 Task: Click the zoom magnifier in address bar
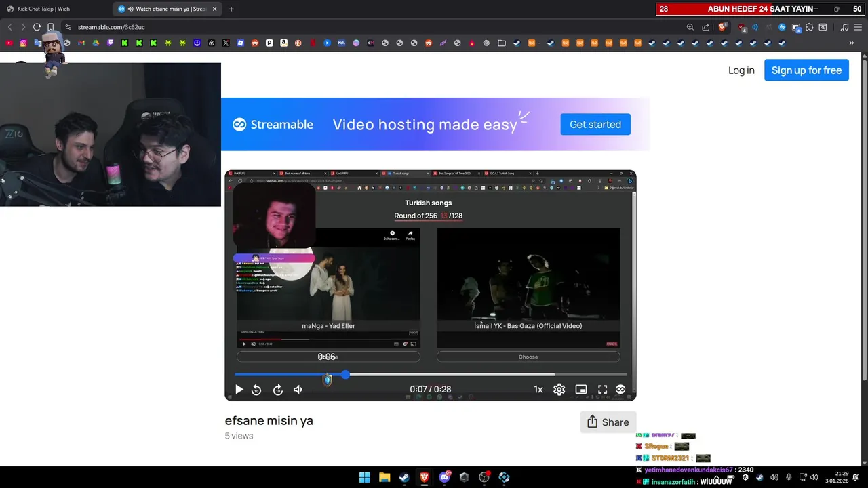pyautogui.click(x=690, y=27)
